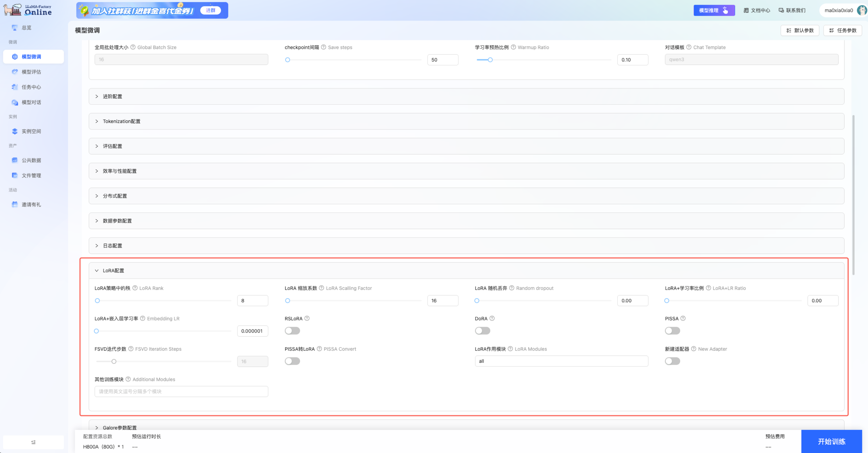Click the 开始训练 button

831,442
